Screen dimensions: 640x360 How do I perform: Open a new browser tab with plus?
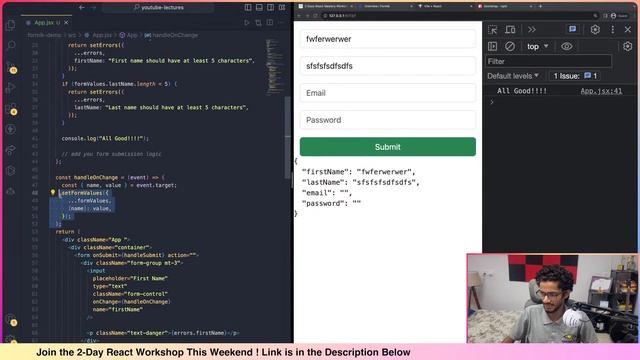(x=540, y=7)
